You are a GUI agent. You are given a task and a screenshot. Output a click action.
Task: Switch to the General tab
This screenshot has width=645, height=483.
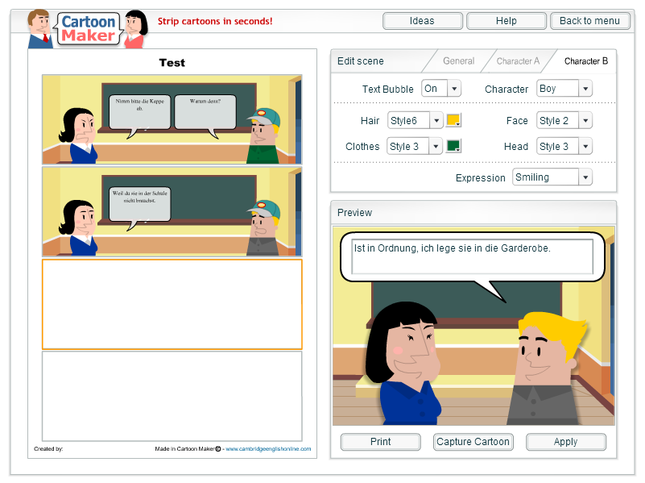458,61
